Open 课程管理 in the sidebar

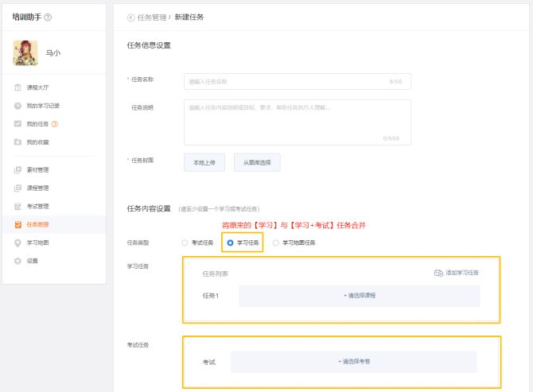37,188
